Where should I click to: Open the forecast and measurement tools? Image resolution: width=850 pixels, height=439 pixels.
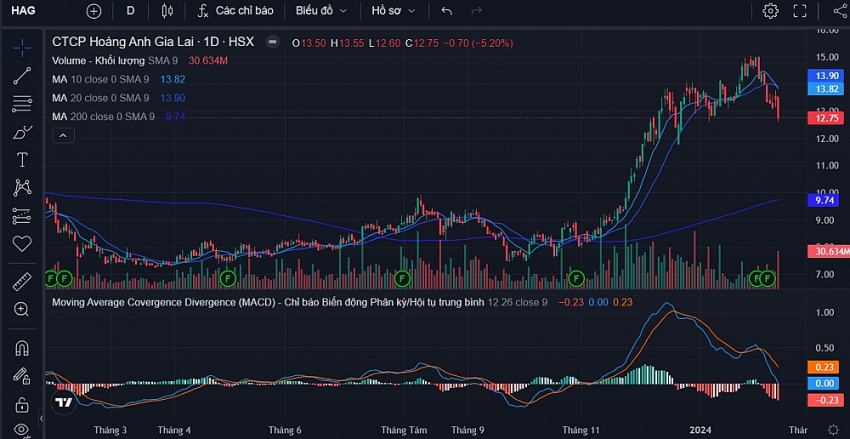[x=22, y=216]
